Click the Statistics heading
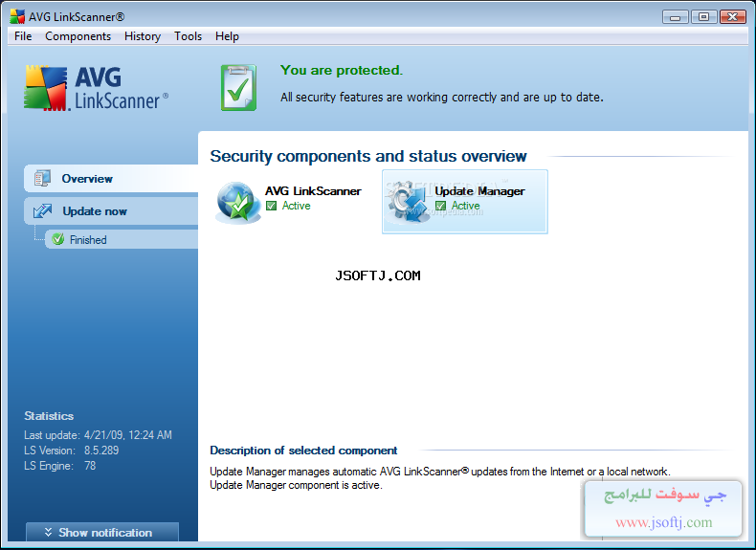 (x=49, y=415)
